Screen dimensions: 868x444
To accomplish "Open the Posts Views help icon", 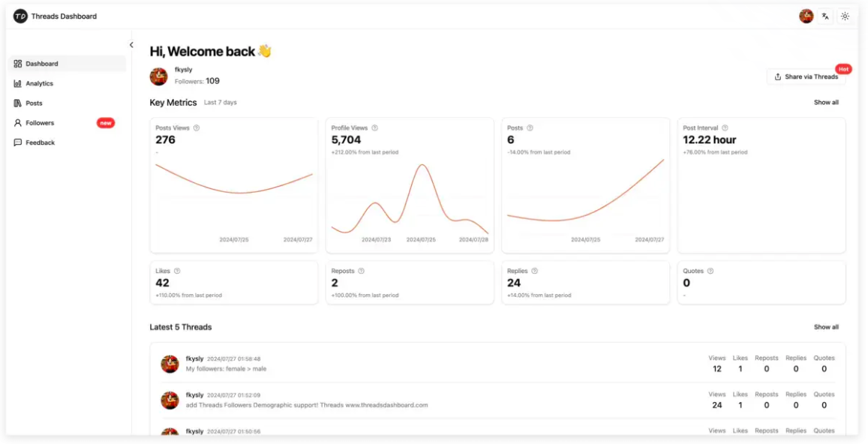I will [197, 128].
